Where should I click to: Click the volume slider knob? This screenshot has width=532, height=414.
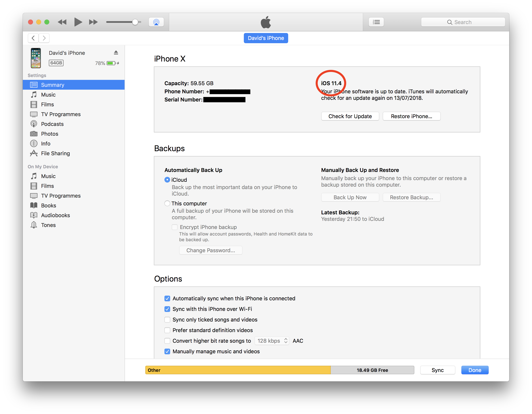point(135,22)
